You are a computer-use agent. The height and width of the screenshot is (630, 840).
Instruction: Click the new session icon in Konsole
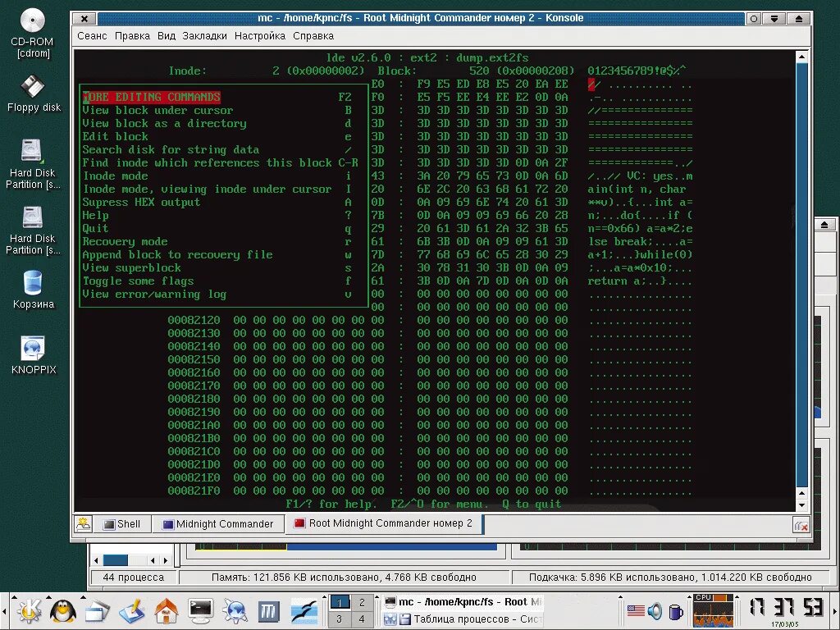(x=83, y=524)
